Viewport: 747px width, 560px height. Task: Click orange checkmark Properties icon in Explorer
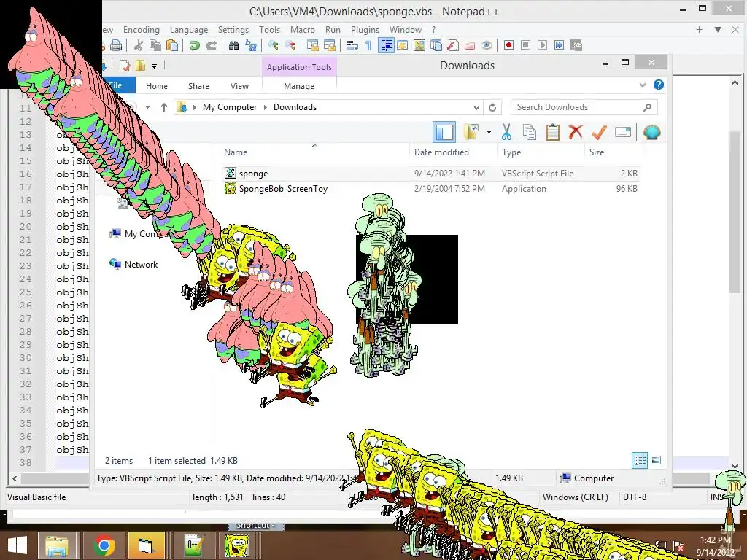tap(599, 132)
